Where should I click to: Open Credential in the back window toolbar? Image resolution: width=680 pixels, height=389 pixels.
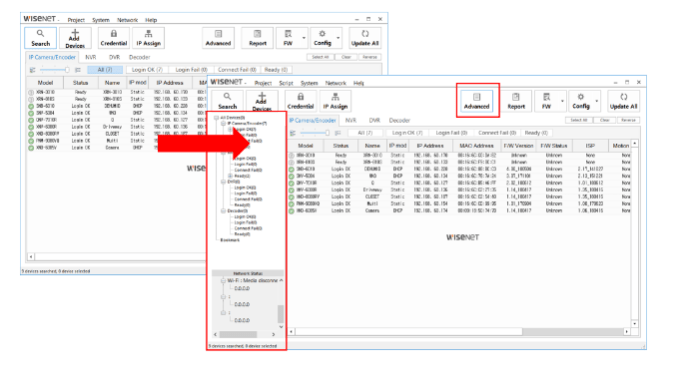(114, 38)
